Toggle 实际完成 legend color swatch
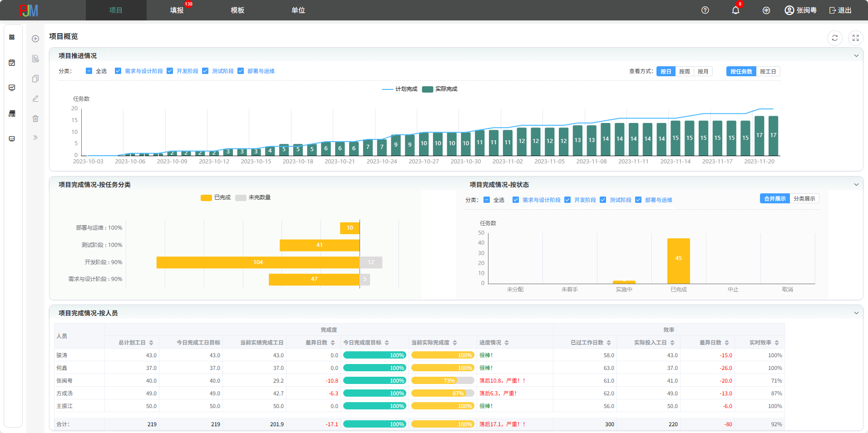This screenshot has height=433, width=868. [427, 89]
